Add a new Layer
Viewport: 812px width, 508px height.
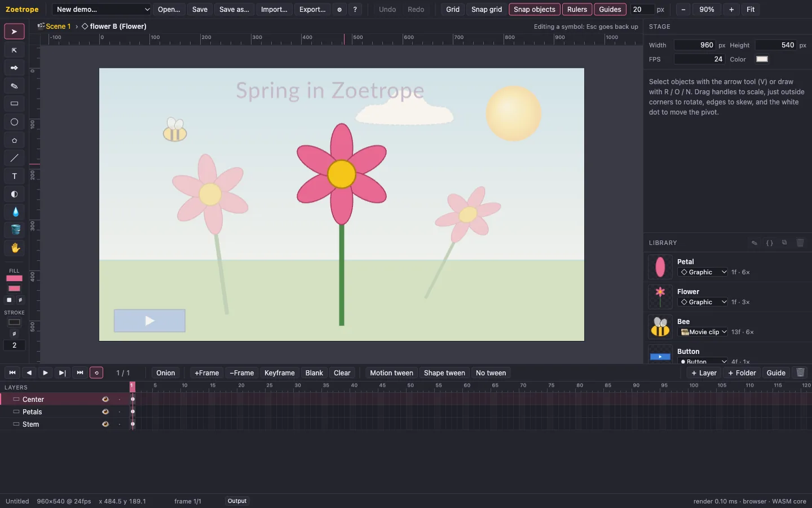[704, 373]
